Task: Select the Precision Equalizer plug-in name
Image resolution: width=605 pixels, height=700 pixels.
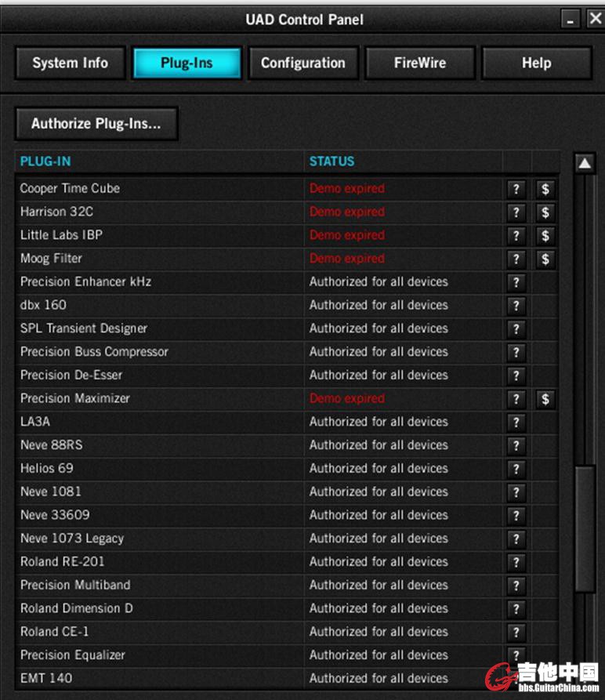Action: [73, 655]
